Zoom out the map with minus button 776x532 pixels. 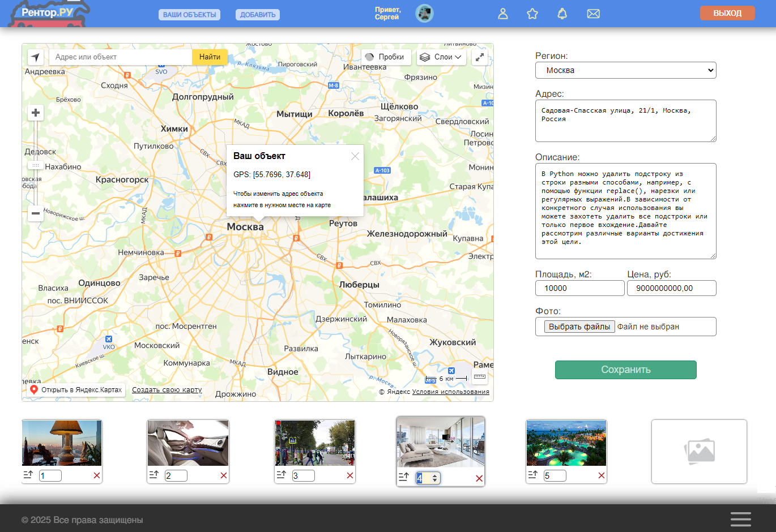click(x=36, y=213)
